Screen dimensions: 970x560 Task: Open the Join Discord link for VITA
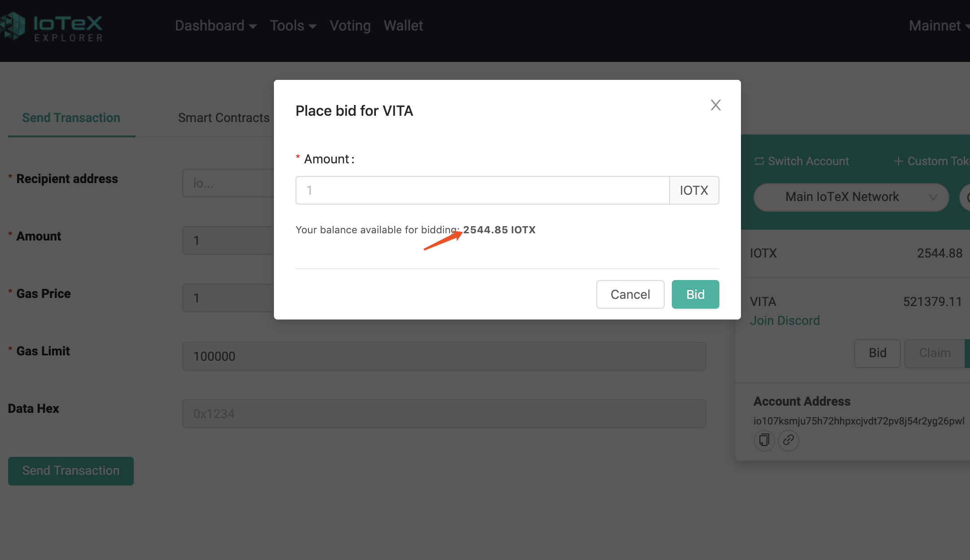point(785,320)
